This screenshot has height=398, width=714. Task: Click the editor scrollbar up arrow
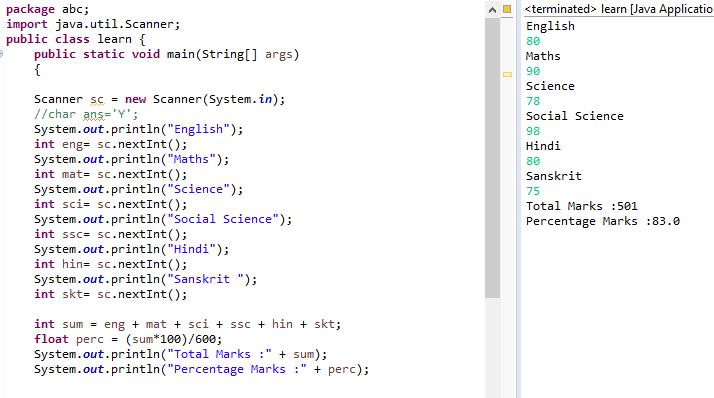coord(492,10)
